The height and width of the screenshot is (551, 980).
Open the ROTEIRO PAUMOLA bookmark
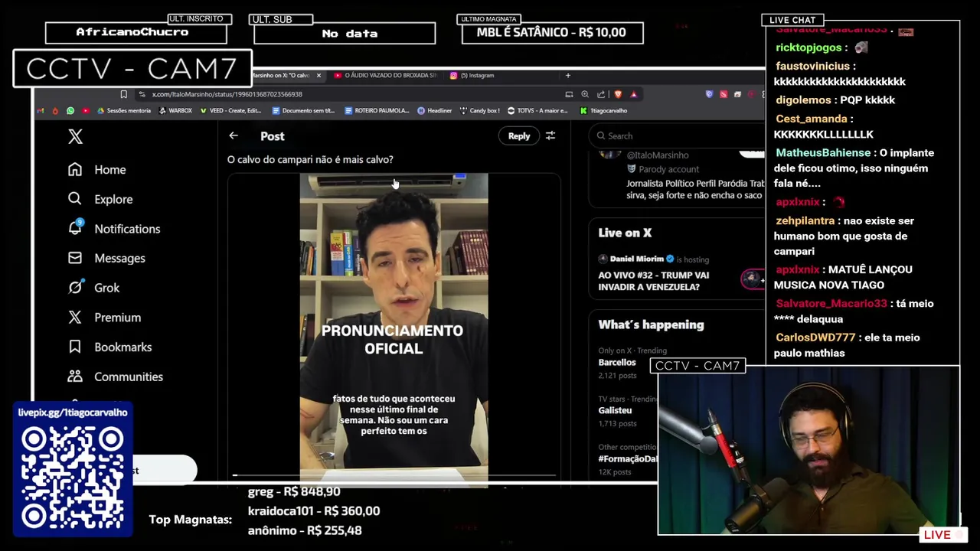point(377,110)
